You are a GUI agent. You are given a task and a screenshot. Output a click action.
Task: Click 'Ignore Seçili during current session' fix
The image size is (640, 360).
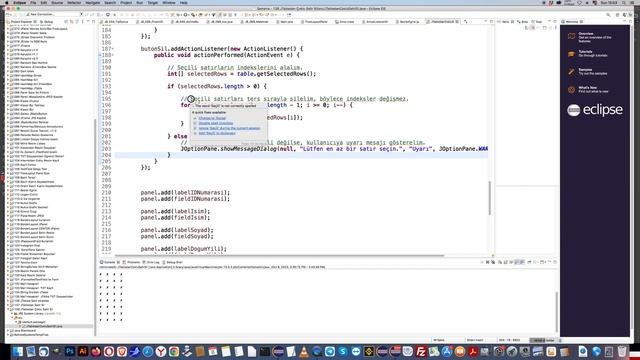(x=229, y=128)
